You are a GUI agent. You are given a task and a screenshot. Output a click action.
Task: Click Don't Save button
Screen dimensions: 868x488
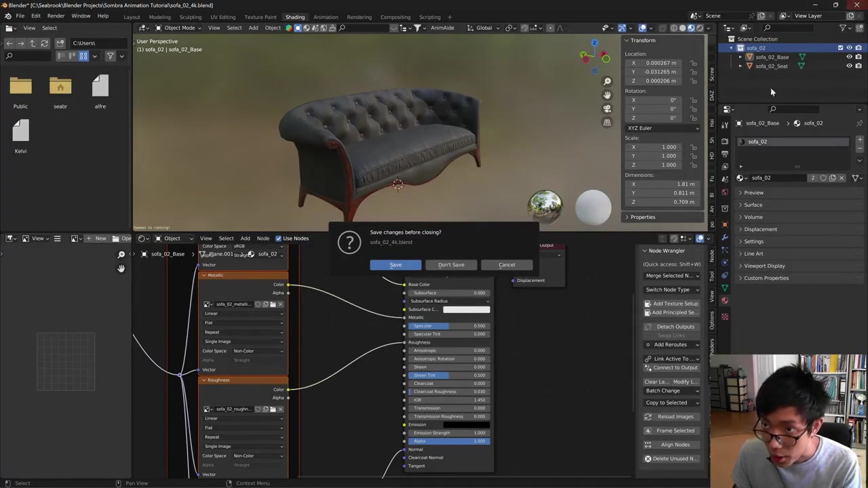pos(451,265)
